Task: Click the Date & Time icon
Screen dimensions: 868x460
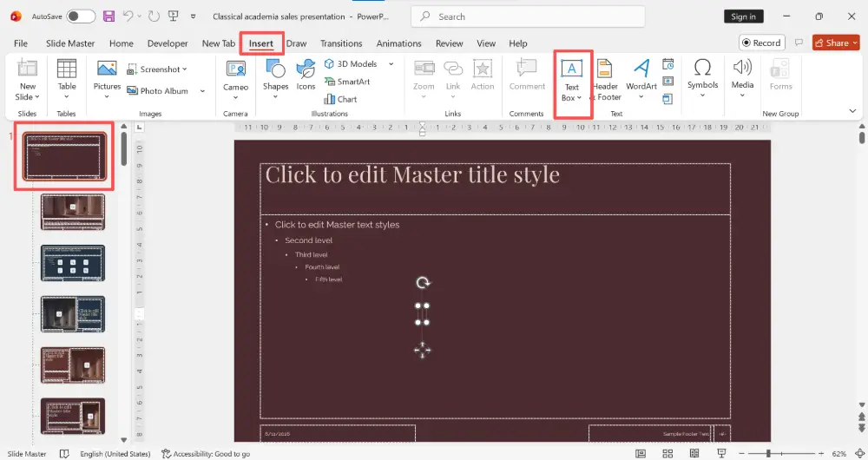Action: tap(668, 63)
